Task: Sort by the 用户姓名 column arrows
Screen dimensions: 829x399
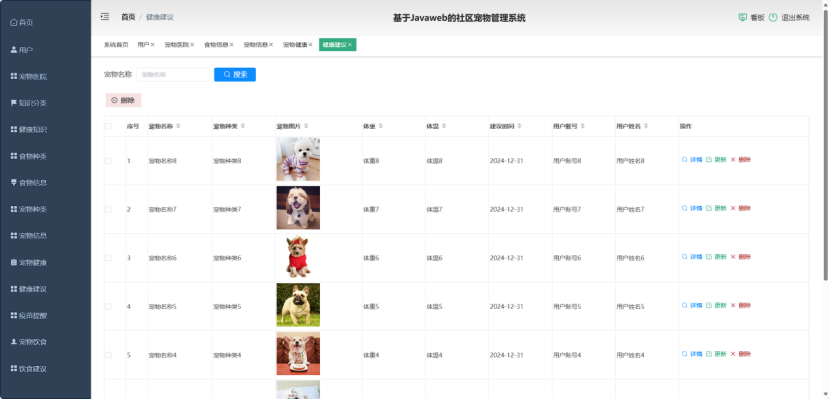Action: (646, 126)
